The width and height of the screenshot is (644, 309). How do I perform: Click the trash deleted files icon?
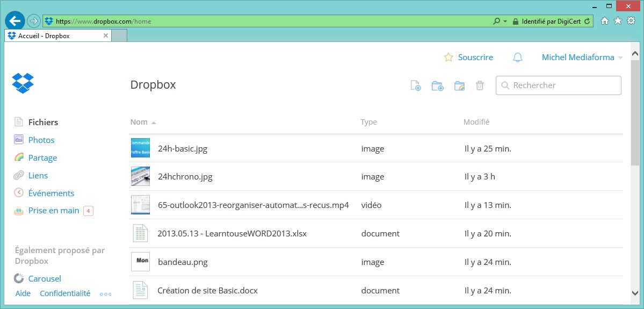[480, 85]
